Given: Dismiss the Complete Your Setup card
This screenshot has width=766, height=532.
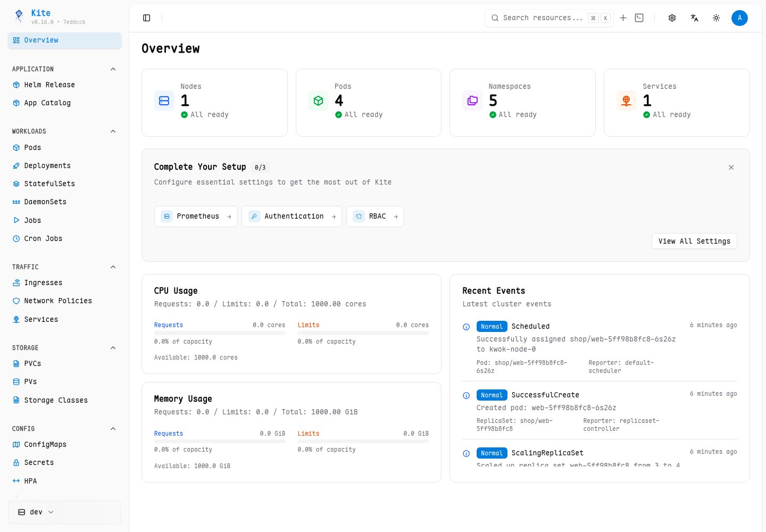Looking at the screenshot, I should [731, 168].
